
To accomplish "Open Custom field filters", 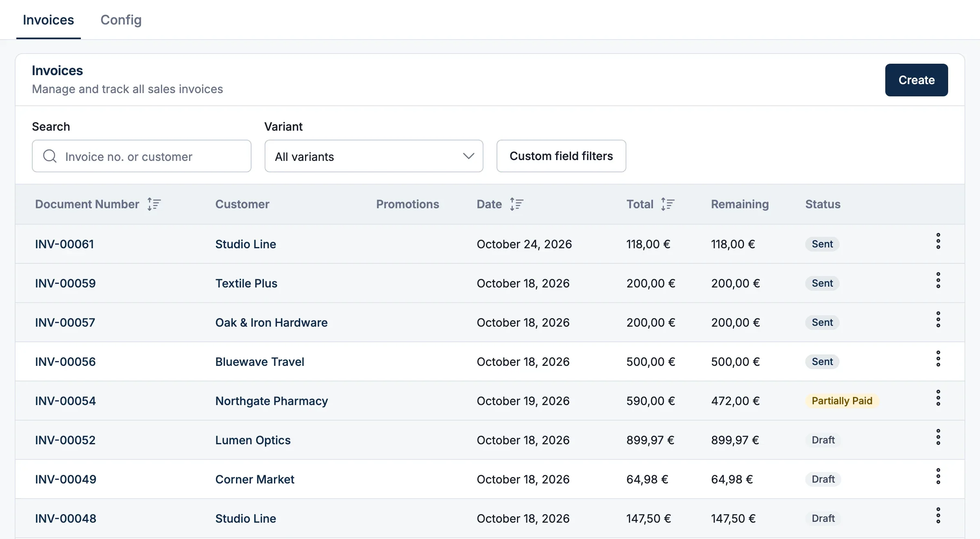I will [561, 156].
